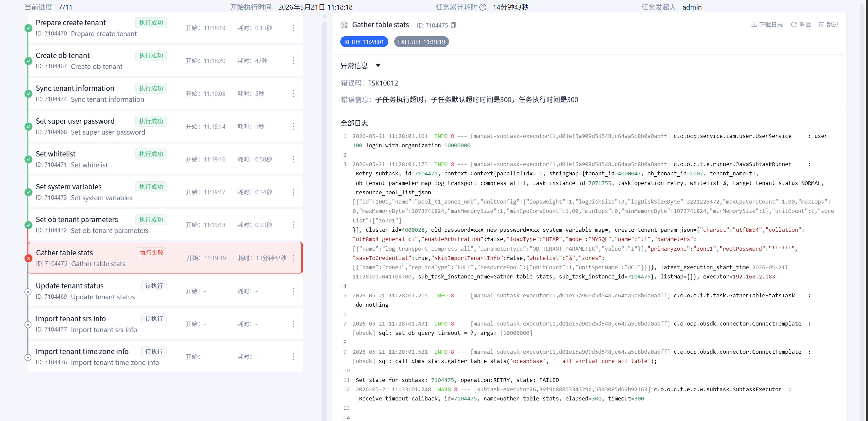
Task: Open more options for Create ob tenant
Action: click(x=294, y=61)
